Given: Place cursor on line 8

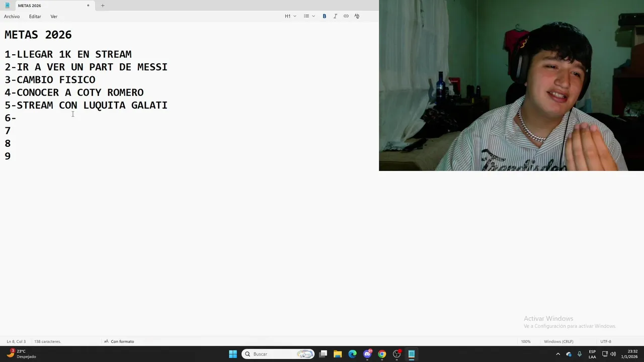Looking at the screenshot, I should point(8,143).
